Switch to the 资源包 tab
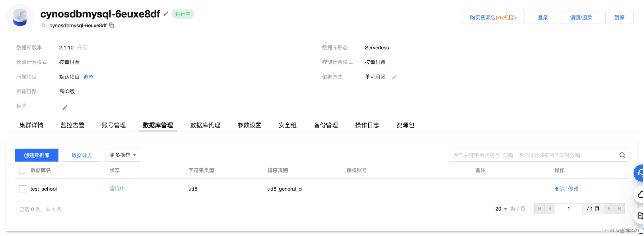The height and width of the screenshot is (236, 644). point(405,125)
